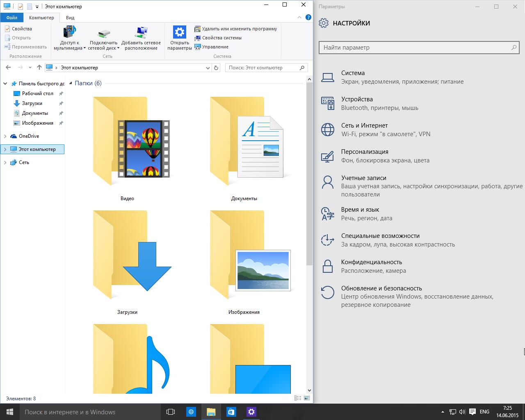Select Рабочий стол in navigation pane

pyautogui.click(x=37, y=94)
